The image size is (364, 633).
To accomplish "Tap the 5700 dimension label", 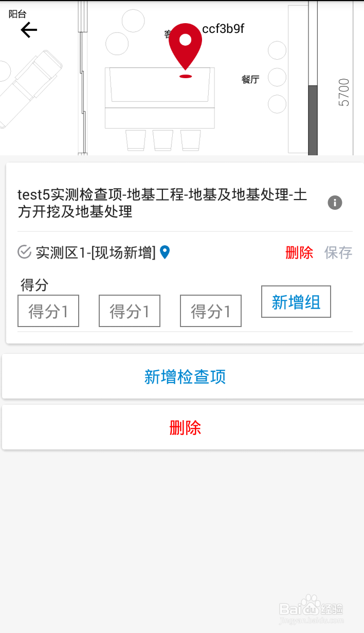I will pyautogui.click(x=344, y=93).
